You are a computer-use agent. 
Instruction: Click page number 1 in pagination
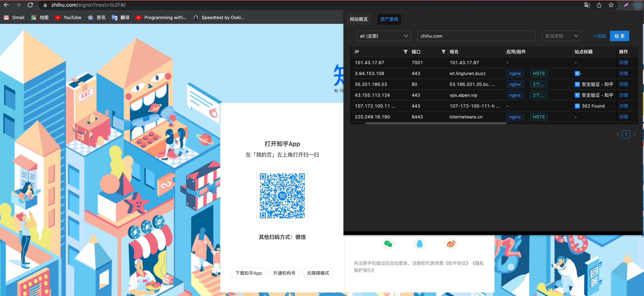point(626,135)
